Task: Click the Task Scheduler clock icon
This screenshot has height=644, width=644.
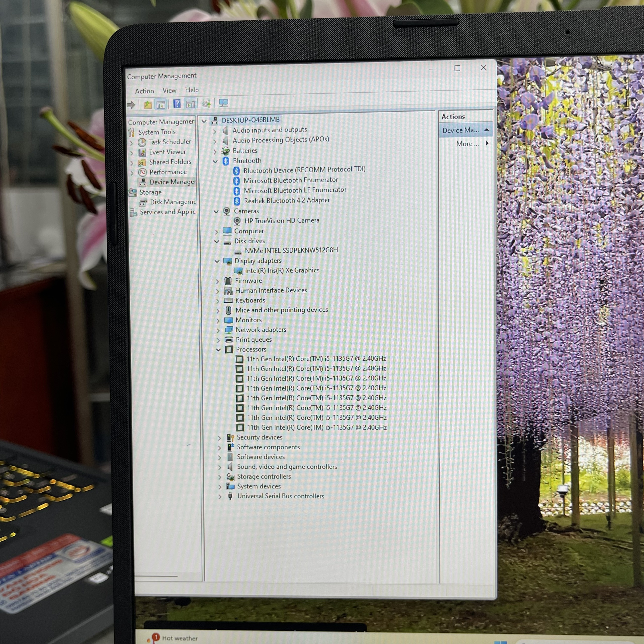Action: pyautogui.click(x=142, y=143)
